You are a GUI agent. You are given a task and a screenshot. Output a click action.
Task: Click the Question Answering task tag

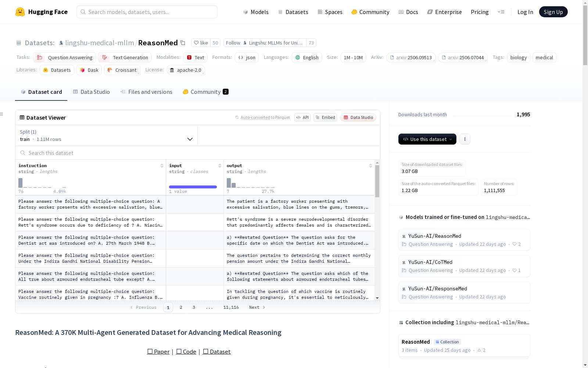[65, 57]
